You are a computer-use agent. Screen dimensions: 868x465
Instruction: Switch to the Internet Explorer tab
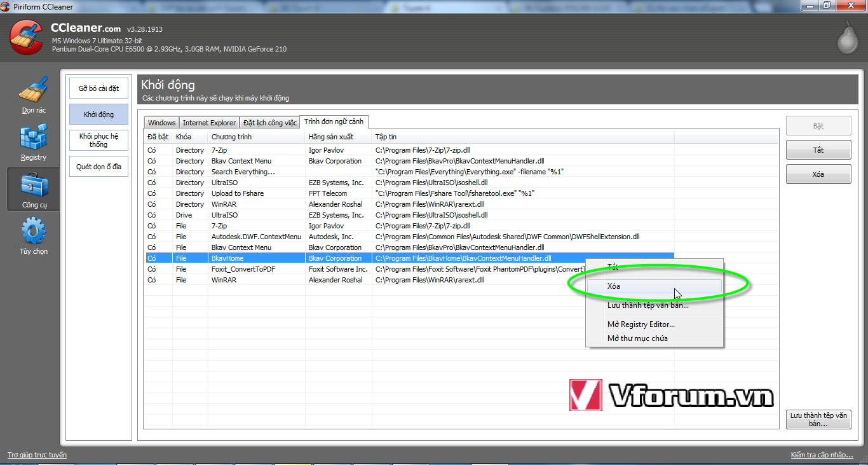tap(209, 123)
